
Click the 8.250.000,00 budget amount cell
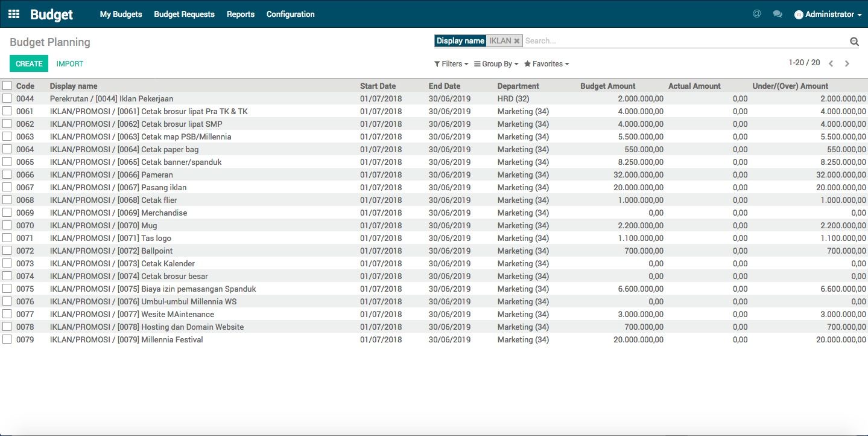tap(641, 162)
